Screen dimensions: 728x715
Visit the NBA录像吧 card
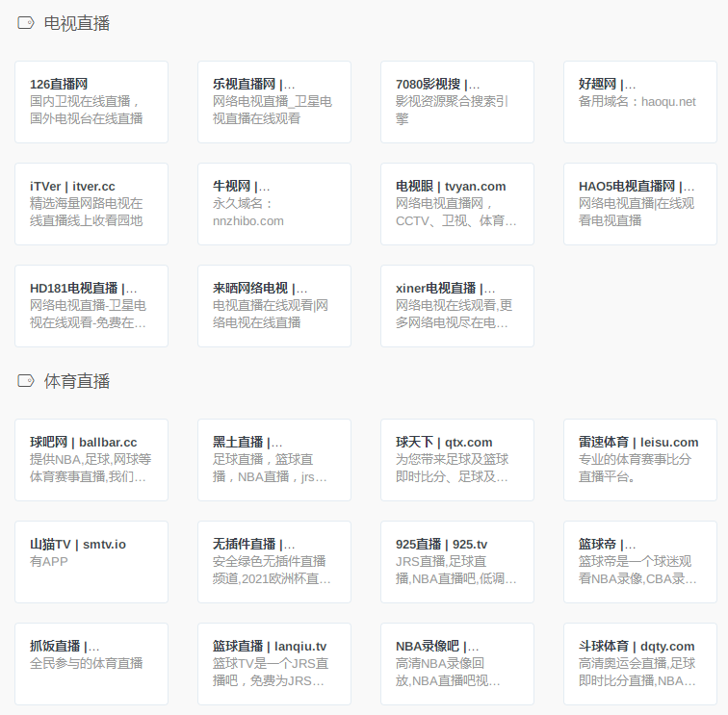pyautogui.click(x=457, y=664)
